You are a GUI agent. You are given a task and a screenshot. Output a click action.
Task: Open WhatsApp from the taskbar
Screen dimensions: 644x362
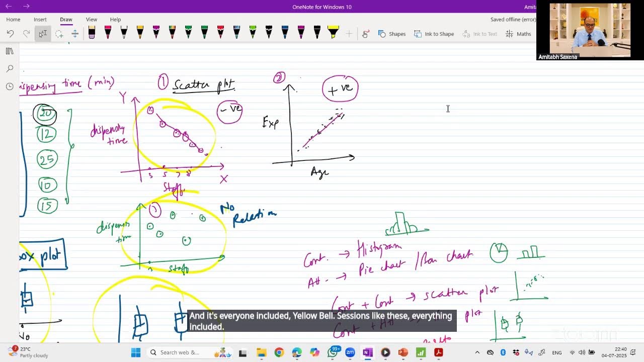(333, 352)
